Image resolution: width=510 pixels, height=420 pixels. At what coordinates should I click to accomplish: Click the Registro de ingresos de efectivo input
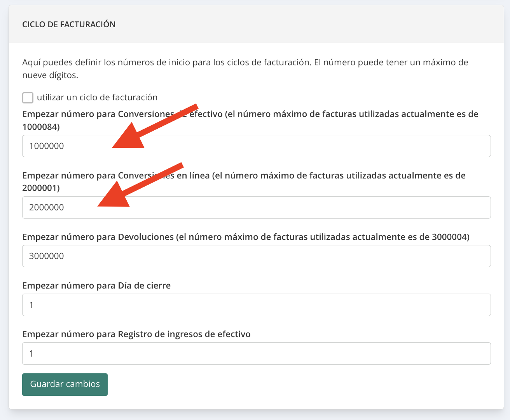pyautogui.click(x=257, y=353)
